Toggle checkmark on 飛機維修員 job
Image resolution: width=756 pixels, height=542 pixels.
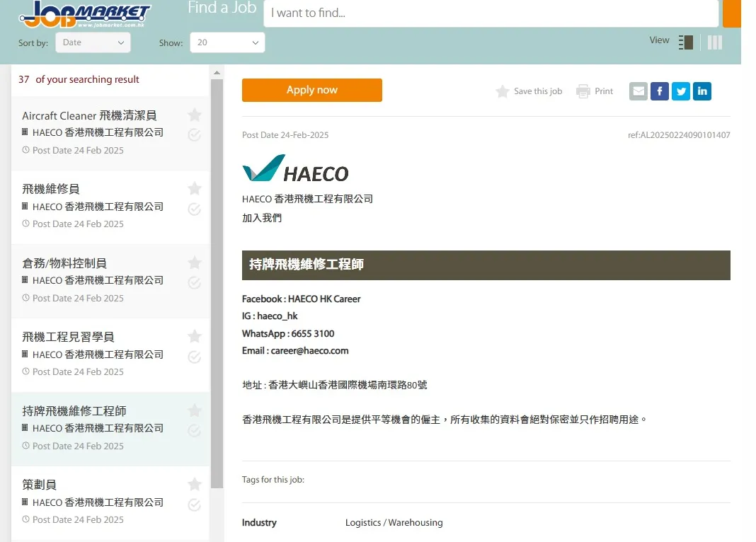click(x=195, y=209)
